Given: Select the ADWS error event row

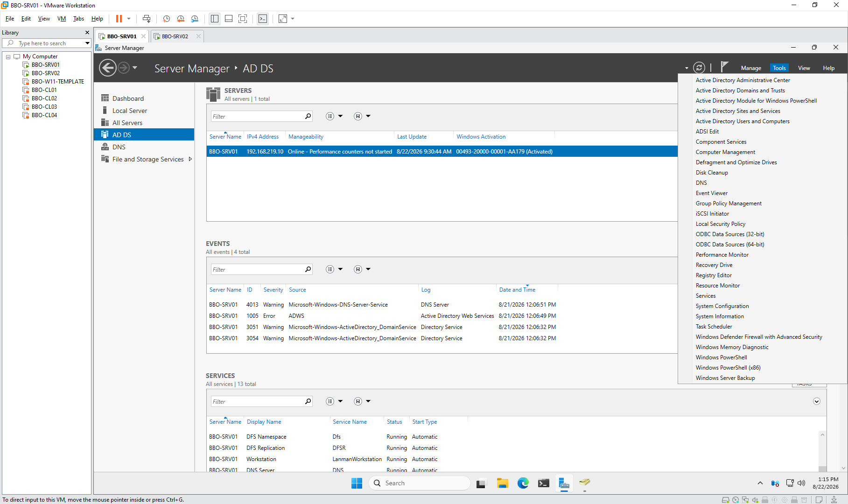Looking at the screenshot, I should (x=382, y=316).
